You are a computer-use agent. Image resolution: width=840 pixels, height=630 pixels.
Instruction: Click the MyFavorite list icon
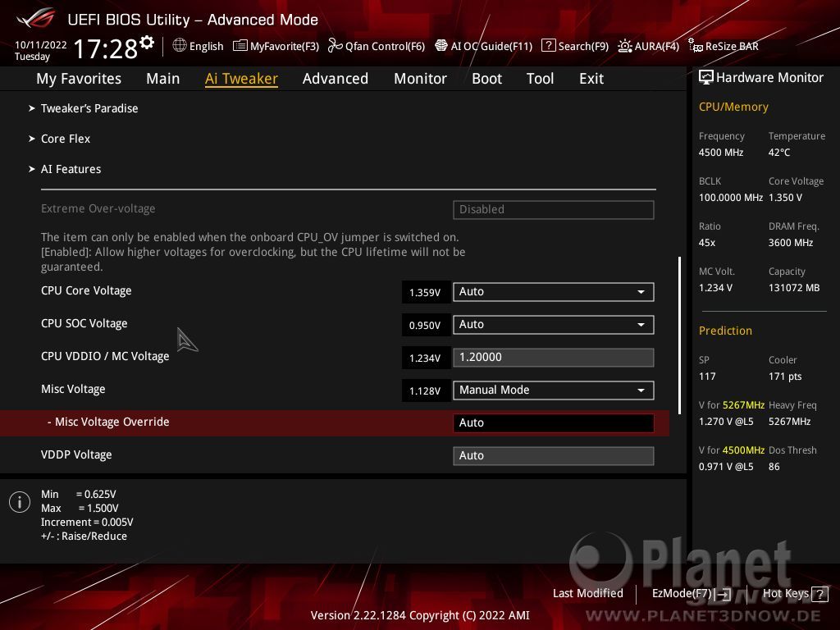[240, 46]
